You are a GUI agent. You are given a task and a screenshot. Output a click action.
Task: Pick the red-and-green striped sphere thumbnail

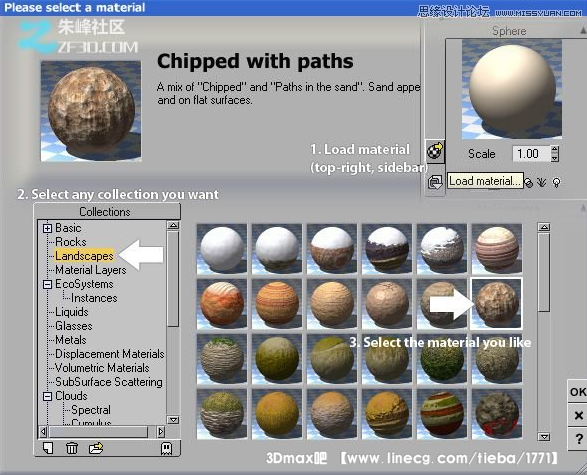click(x=442, y=414)
